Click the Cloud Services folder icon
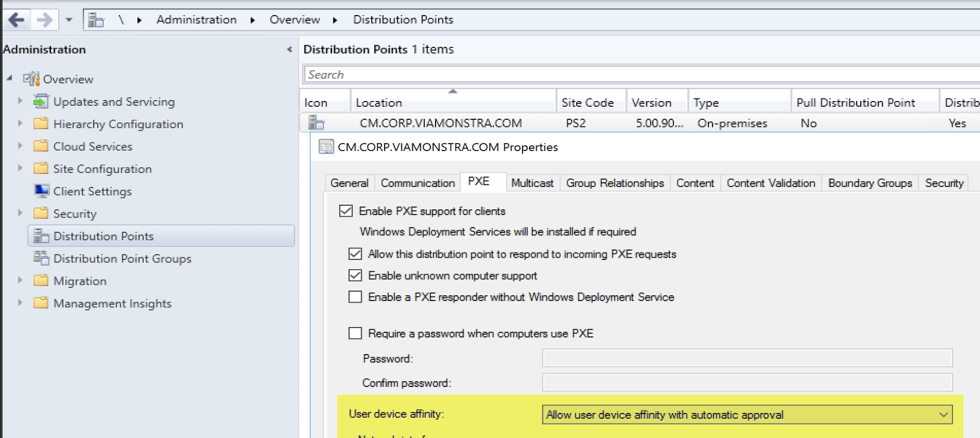 tap(41, 146)
